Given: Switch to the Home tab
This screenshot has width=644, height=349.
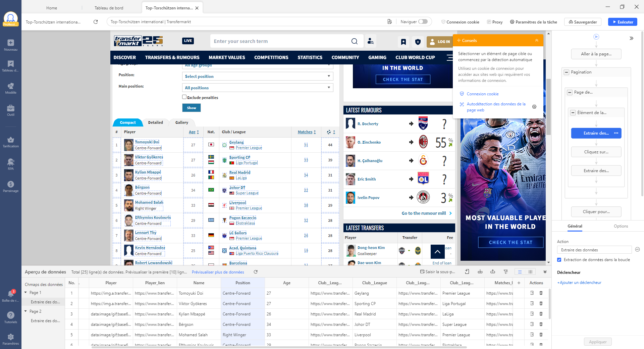Looking at the screenshot, I should pos(52,8).
